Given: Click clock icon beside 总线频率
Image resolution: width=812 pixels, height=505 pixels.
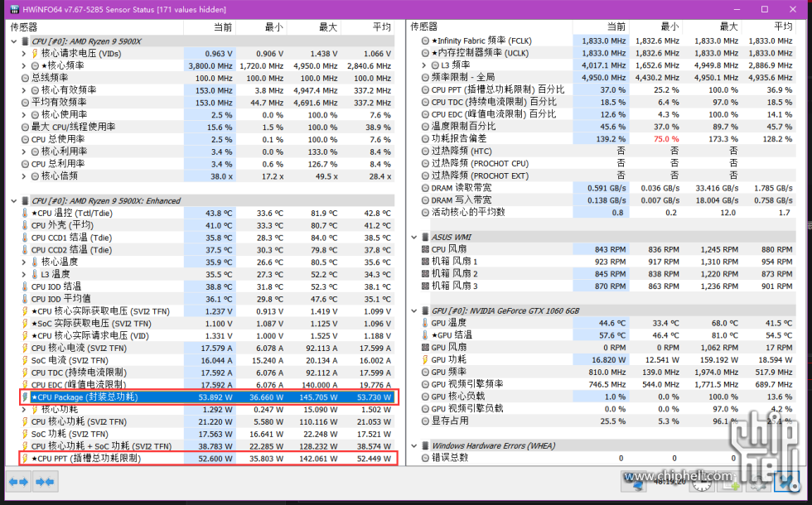Looking at the screenshot, I should click(25, 78).
